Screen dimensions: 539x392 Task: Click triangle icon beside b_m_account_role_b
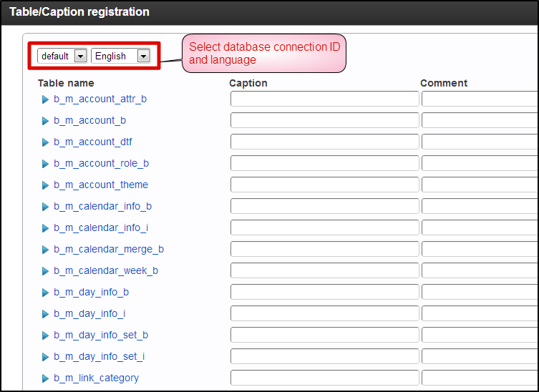[45, 164]
